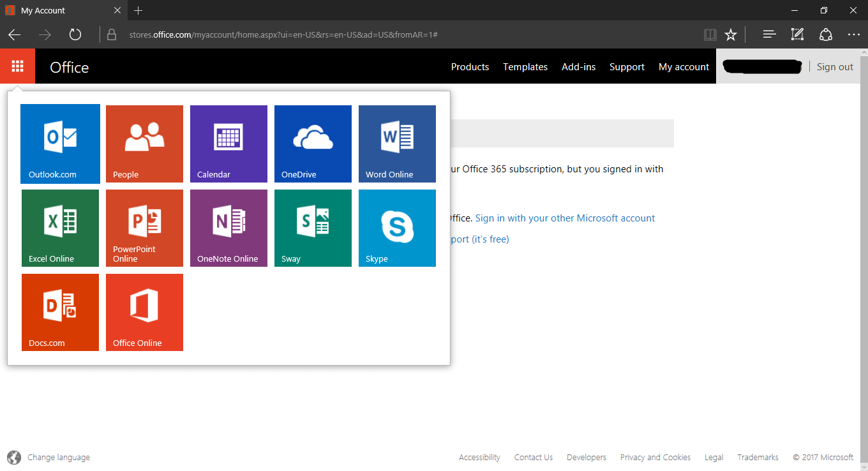868x471 pixels.
Task: Click the Sign out link
Action: pos(835,66)
